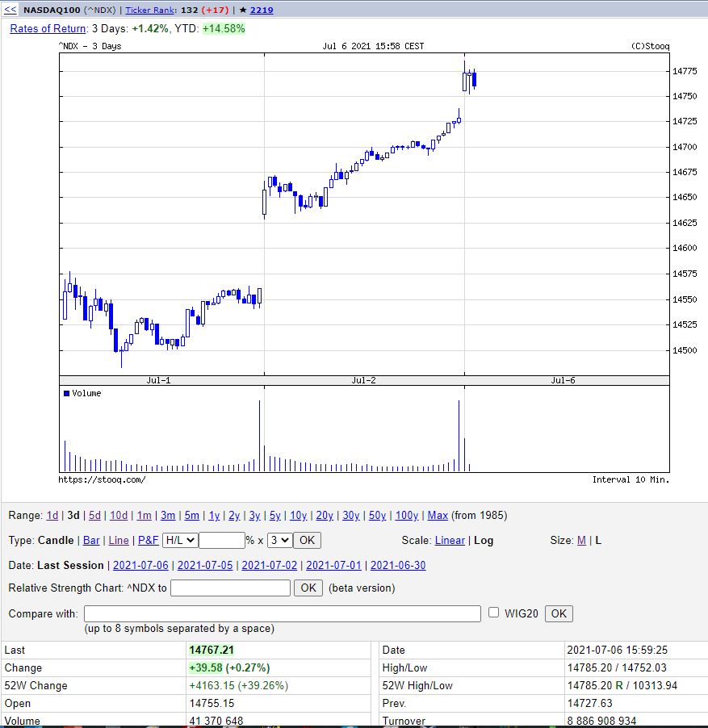The width and height of the screenshot is (708, 728).
Task: Switch chart type to Line
Action: (119, 541)
